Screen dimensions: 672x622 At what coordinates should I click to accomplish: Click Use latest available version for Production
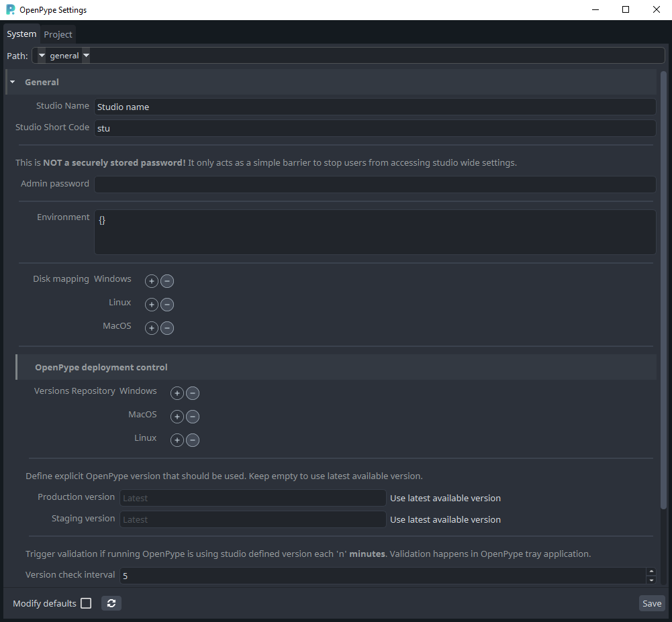[x=444, y=498]
